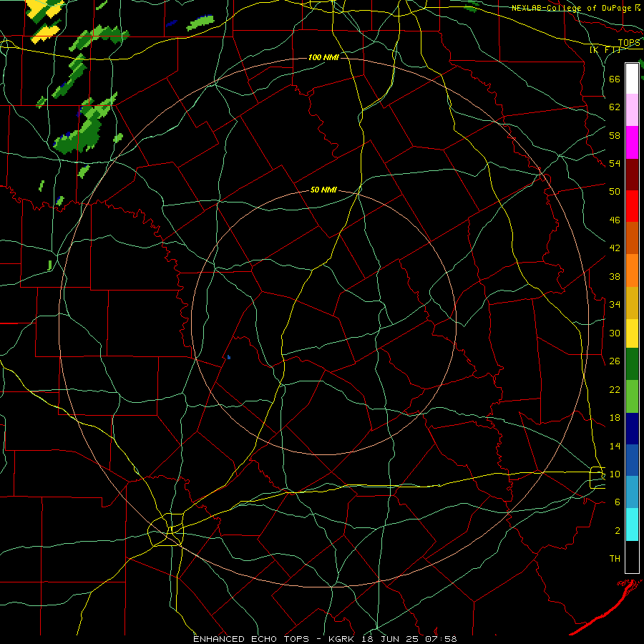Screen dimensions: 644x644
Task: Click the cyan swatch in the color scale
Action: (x=632, y=525)
